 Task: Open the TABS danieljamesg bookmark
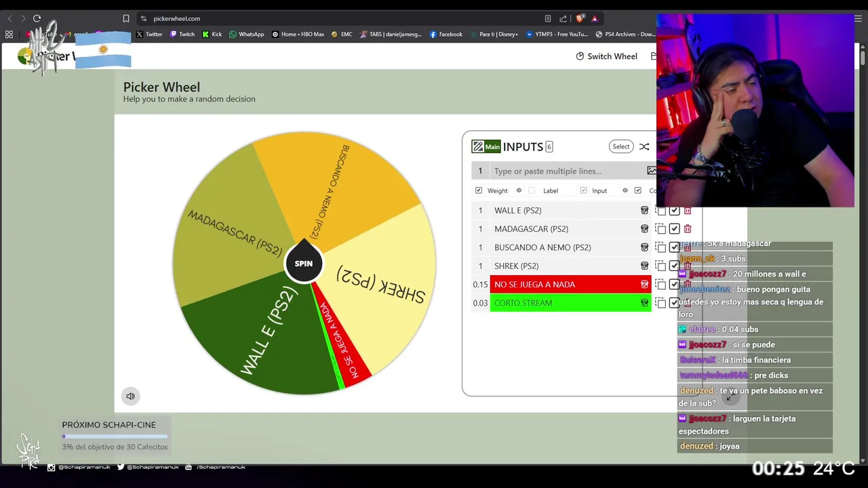point(391,34)
